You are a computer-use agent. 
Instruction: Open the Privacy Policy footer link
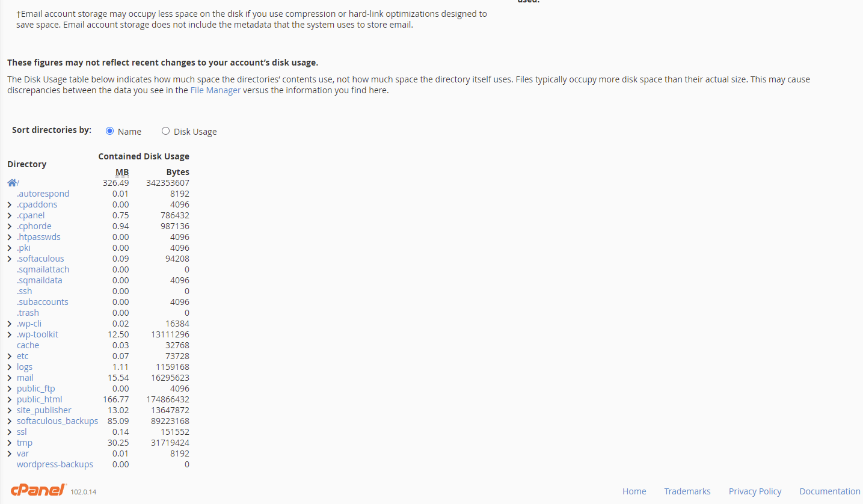[x=755, y=491]
